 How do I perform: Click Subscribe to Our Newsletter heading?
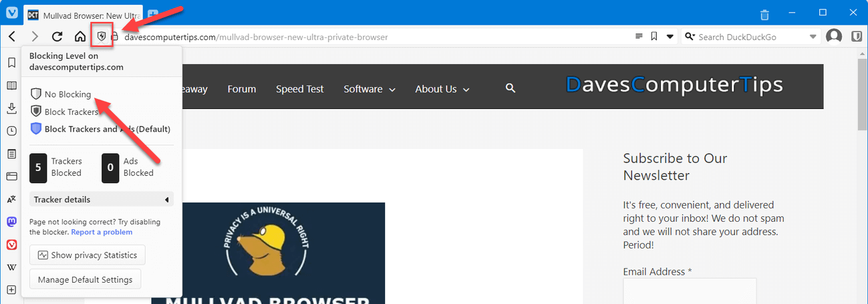[x=675, y=167]
